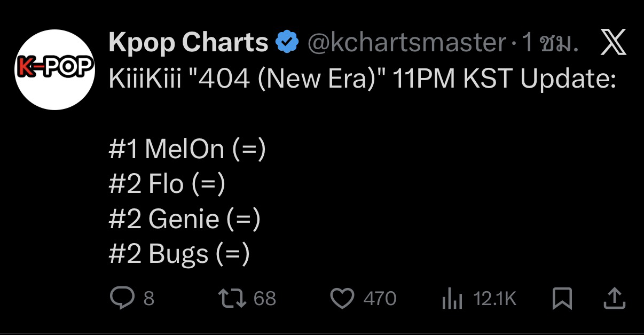The height and width of the screenshot is (335, 644).
Task: Click the 12.1K view count
Action: pos(495,298)
